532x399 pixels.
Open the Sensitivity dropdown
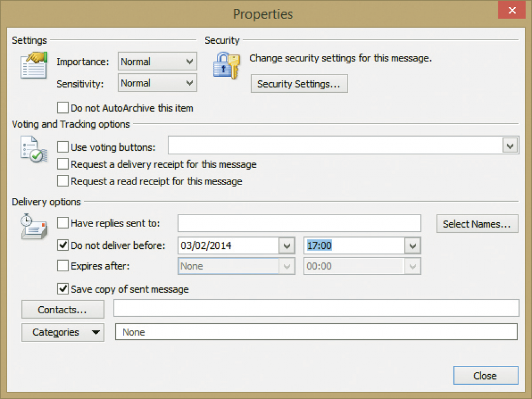(x=157, y=83)
